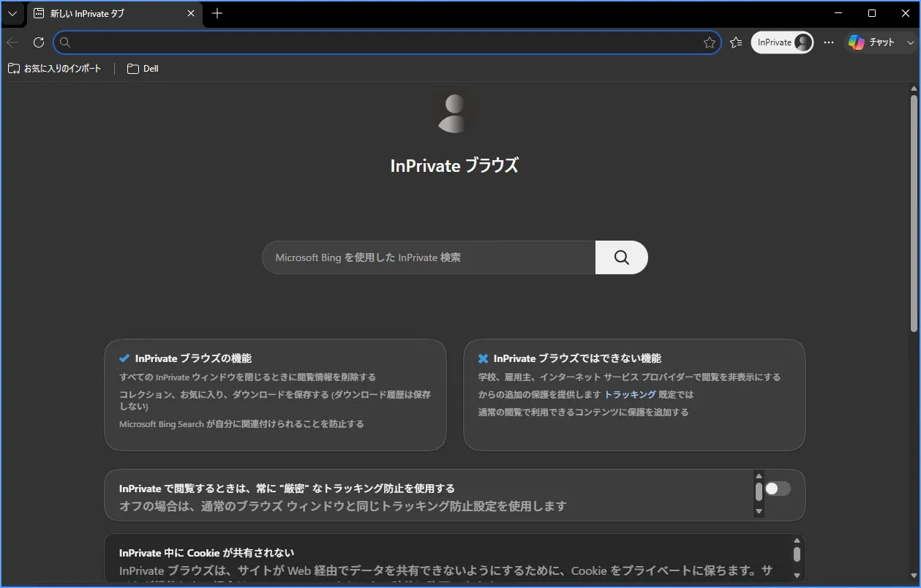
Task: Toggle strict tracking prevention switch
Action: (x=778, y=489)
